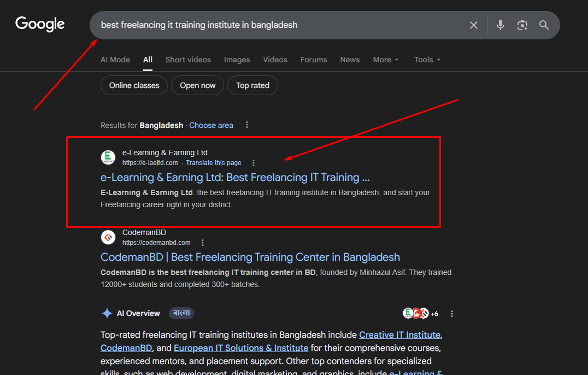Open European IT Solutions & Institute link
The width and height of the screenshot is (588, 375).
tap(241, 348)
